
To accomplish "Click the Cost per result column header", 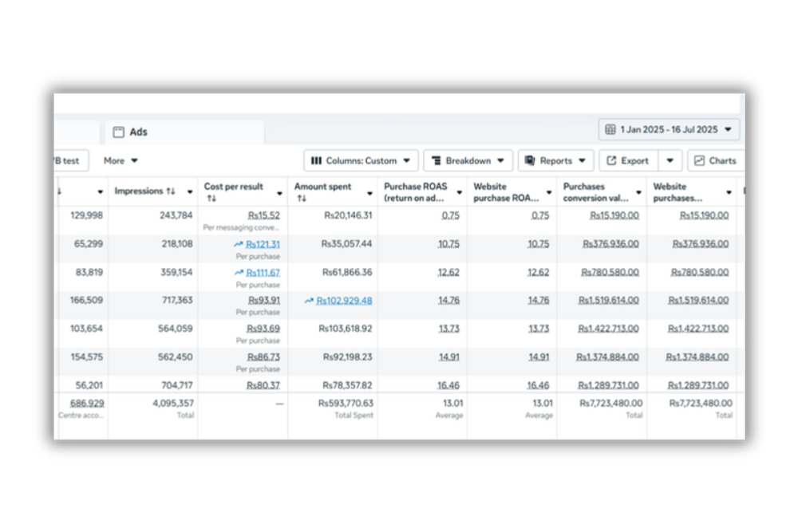I will tap(233, 187).
